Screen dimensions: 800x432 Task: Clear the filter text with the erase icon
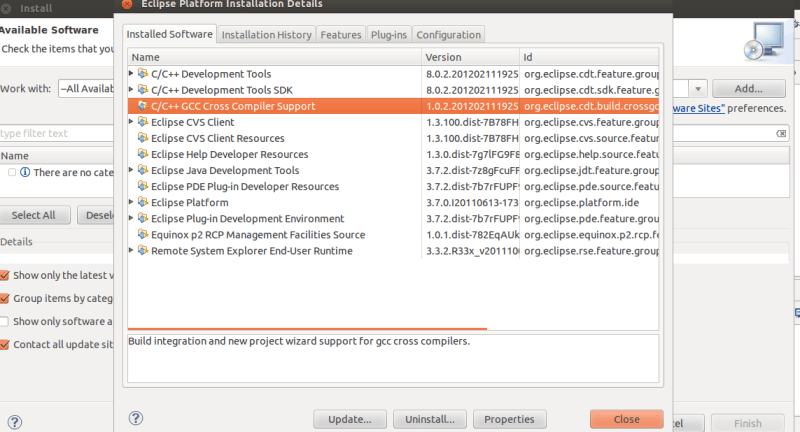tap(781, 134)
